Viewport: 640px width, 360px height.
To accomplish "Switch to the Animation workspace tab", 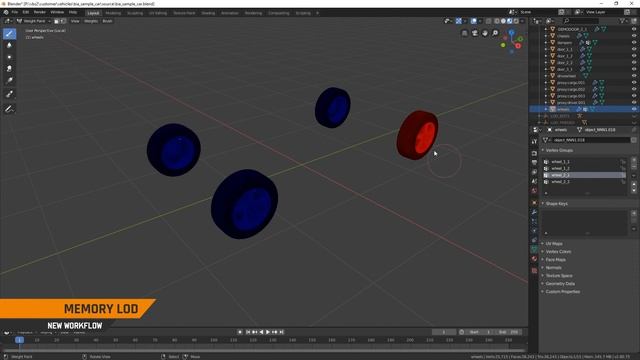I will [230, 13].
